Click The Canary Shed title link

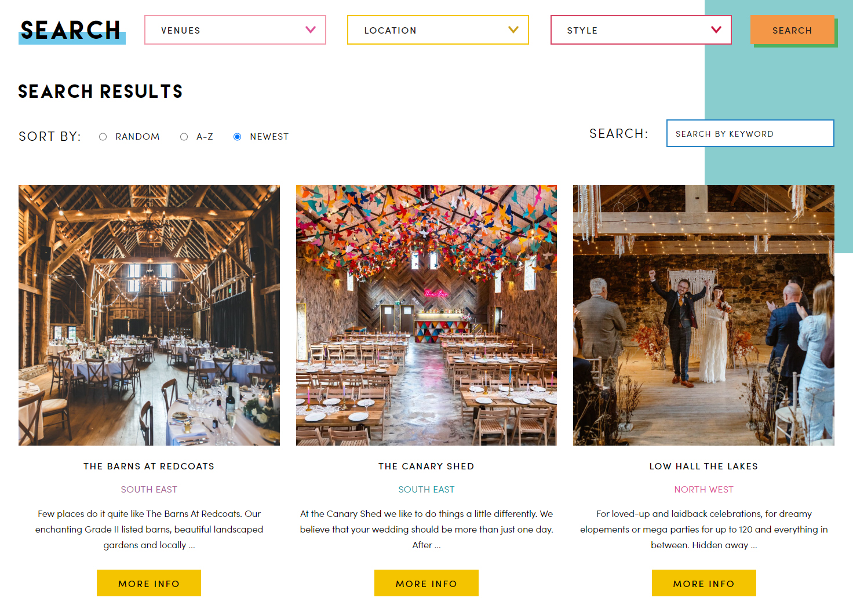tap(426, 466)
